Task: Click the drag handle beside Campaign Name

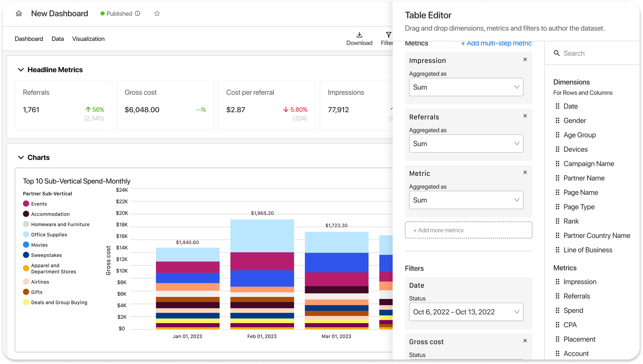Action: [557, 163]
